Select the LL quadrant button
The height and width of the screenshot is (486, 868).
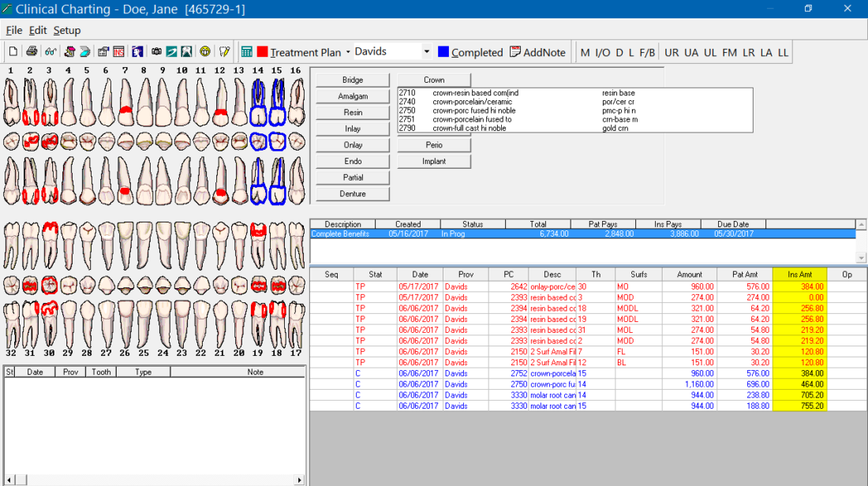783,53
